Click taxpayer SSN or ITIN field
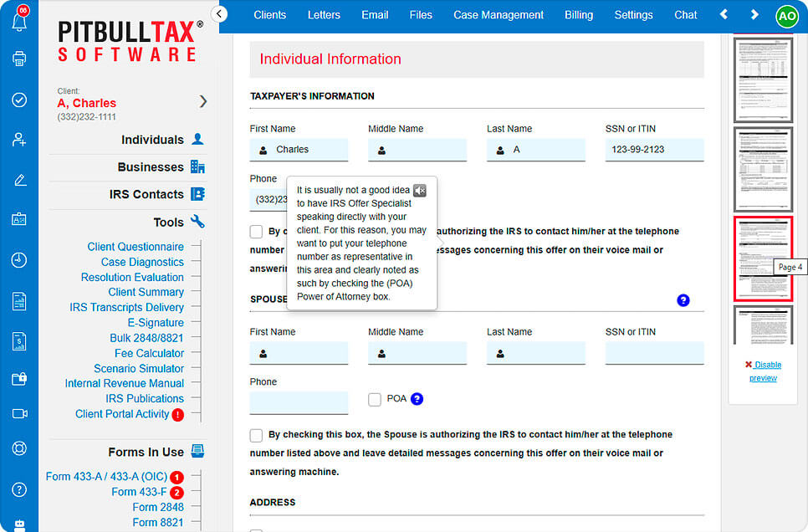808x532 pixels. pos(654,150)
